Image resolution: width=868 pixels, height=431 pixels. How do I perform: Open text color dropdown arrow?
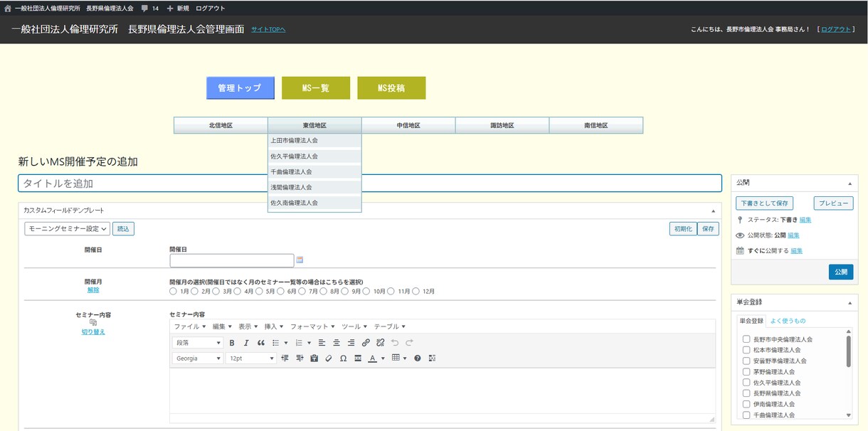383,358
